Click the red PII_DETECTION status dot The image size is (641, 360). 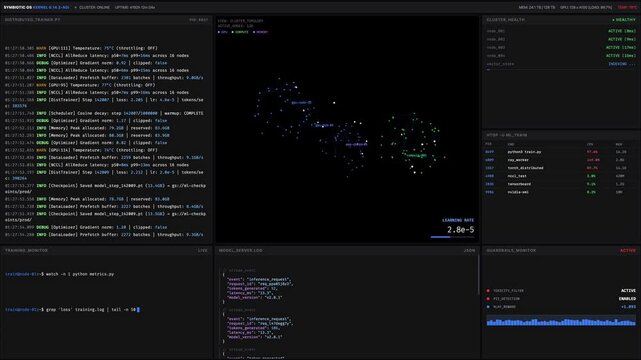click(488, 299)
